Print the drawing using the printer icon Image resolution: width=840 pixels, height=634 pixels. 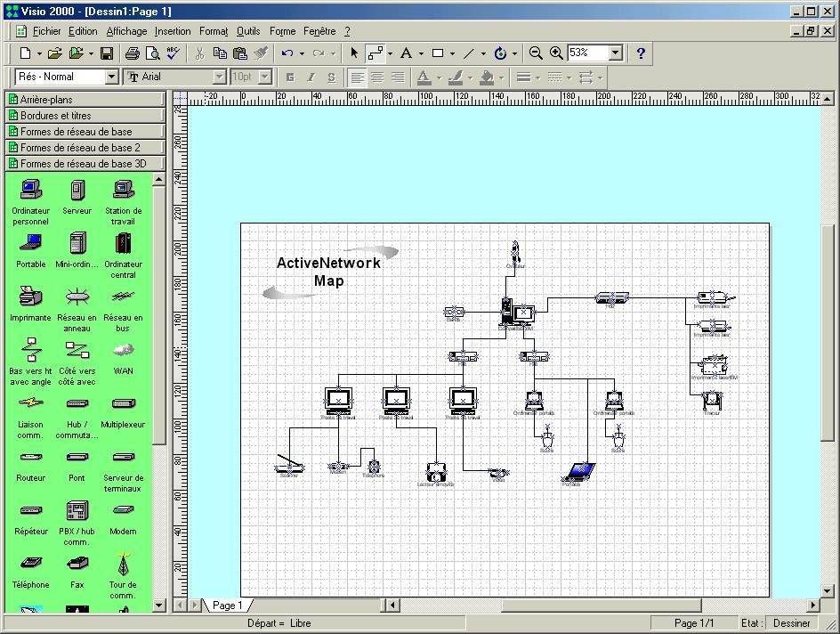click(x=133, y=53)
